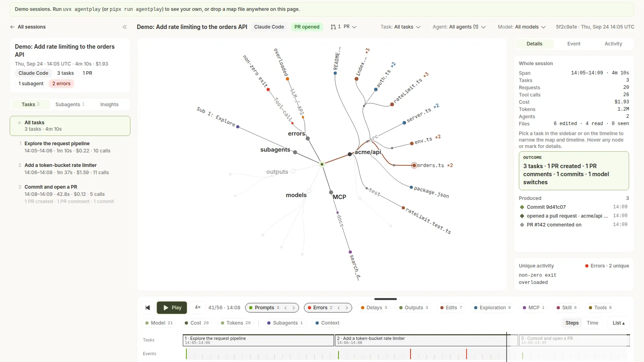The width and height of the screenshot is (644, 362).
Task: Open the Subagents sidebar tab
Action: (70, 105)
